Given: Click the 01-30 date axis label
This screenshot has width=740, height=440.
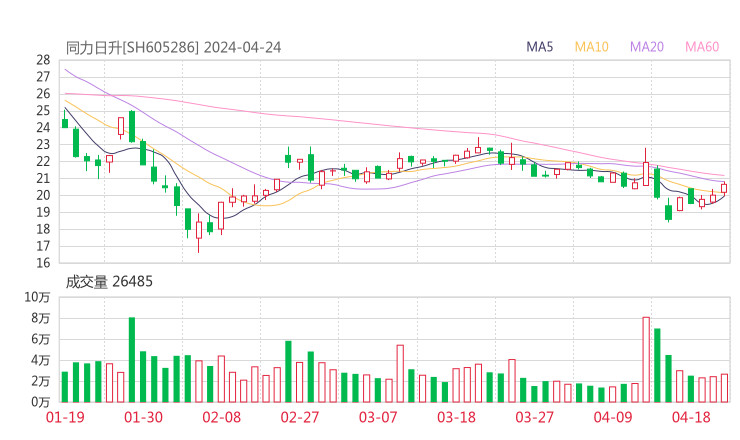Looking at the screenshot, I should point(143,417).
